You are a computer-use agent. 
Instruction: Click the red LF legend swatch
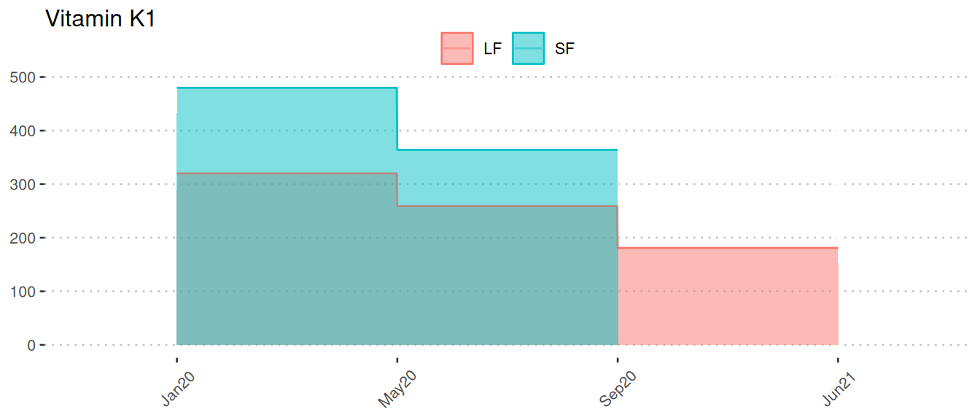pyautogui.click(x=457, y=48)
